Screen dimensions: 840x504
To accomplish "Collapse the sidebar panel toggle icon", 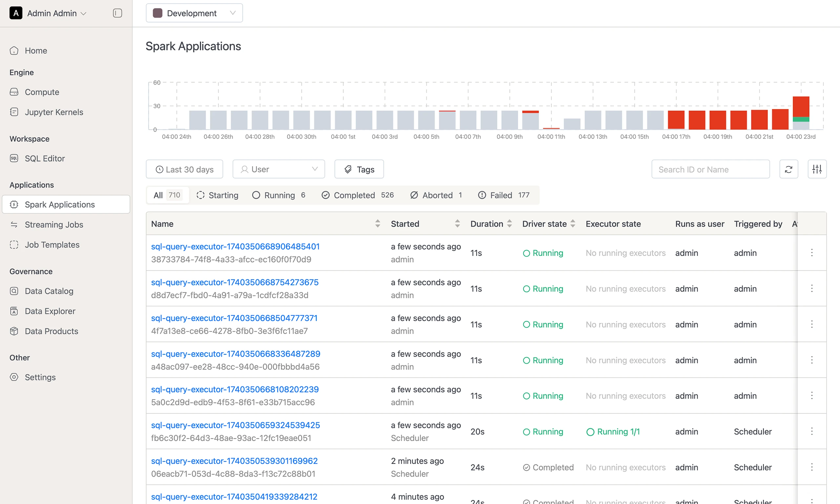I will click(117, 13).
